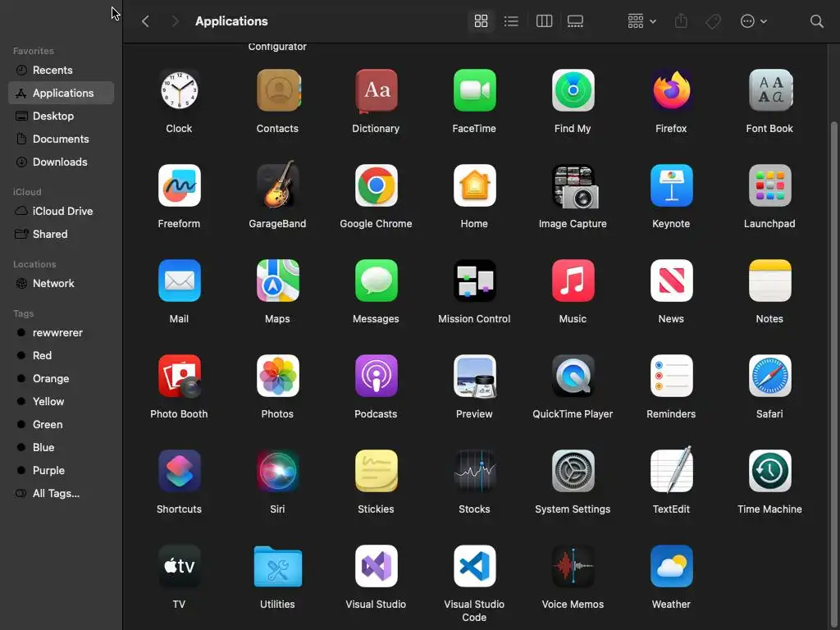
Task: Select the Safari compass icon
Action: click(769, 376)
